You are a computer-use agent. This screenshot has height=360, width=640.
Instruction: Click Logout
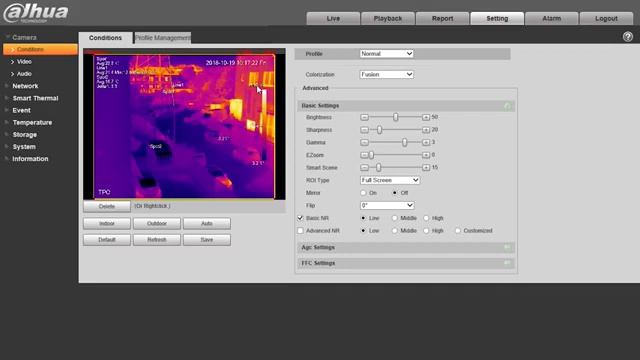click(606, 18)
